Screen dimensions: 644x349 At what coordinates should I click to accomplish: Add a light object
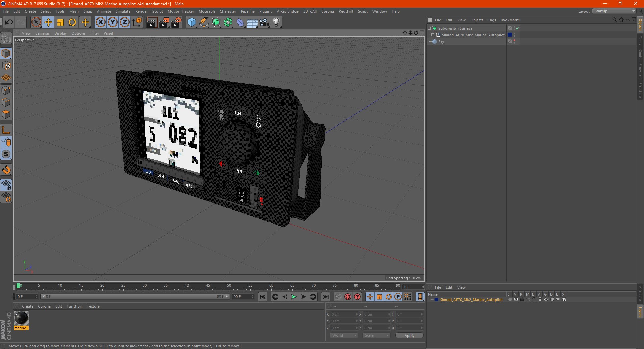click(276, 22)
